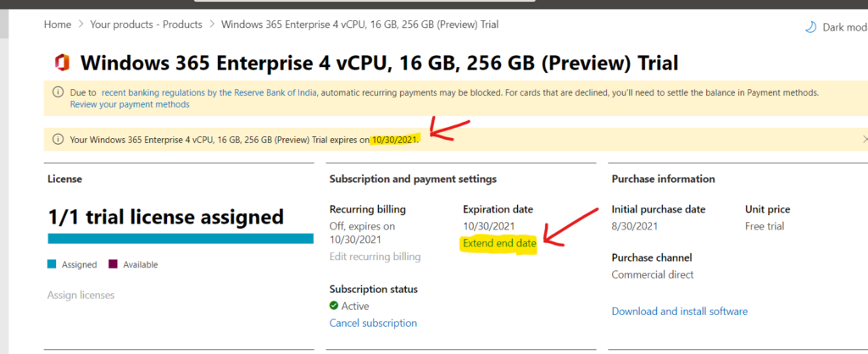
Task: Click the info icon in the trial expiry banner
Action: coord(58,140)
